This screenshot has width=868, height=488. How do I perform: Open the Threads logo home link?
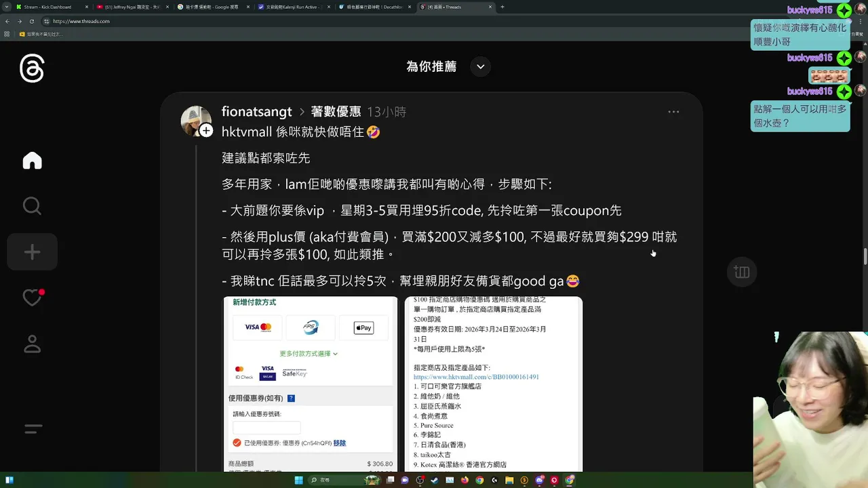[x=32, y=69]
